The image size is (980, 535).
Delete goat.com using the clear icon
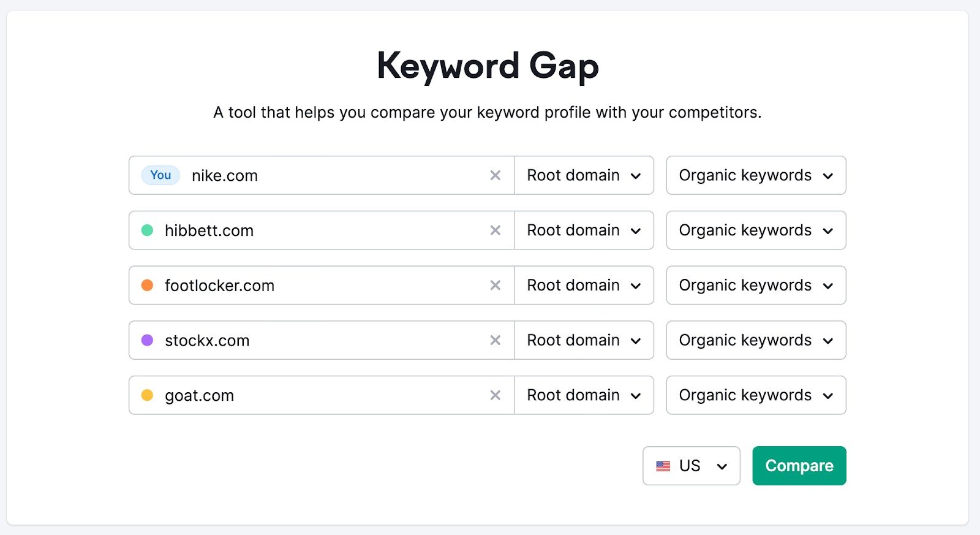[x=496, y=395]
